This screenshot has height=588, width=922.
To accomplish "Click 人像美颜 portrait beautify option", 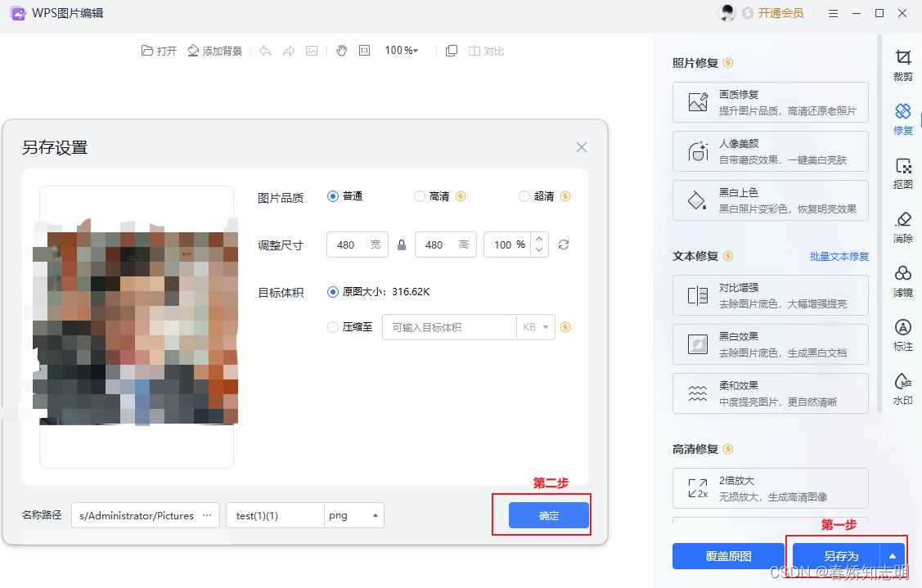I will (771, 151).
